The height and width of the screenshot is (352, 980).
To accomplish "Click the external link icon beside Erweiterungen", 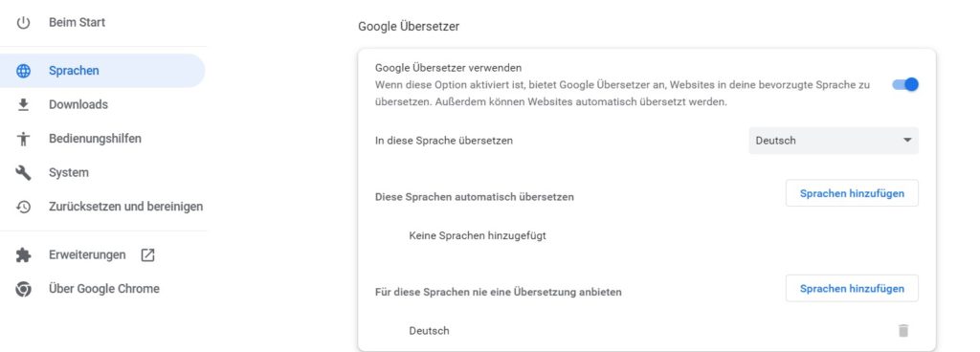I will tap(147, 254).
